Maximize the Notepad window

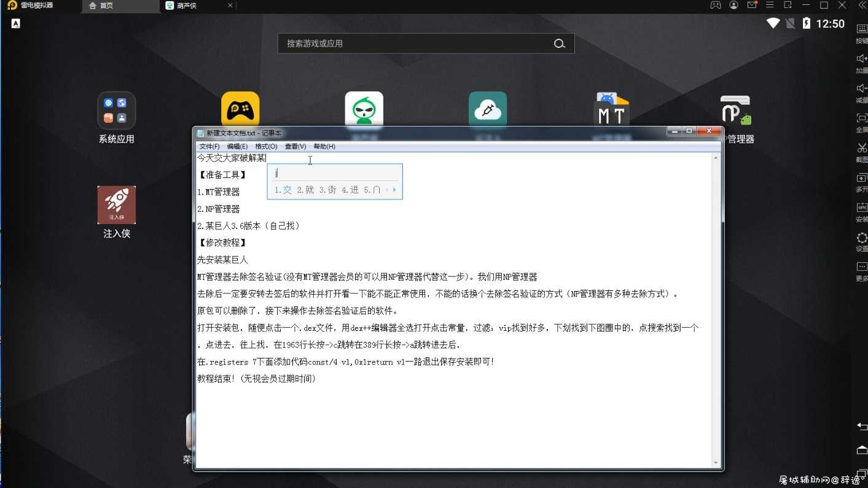pos(689,131)
